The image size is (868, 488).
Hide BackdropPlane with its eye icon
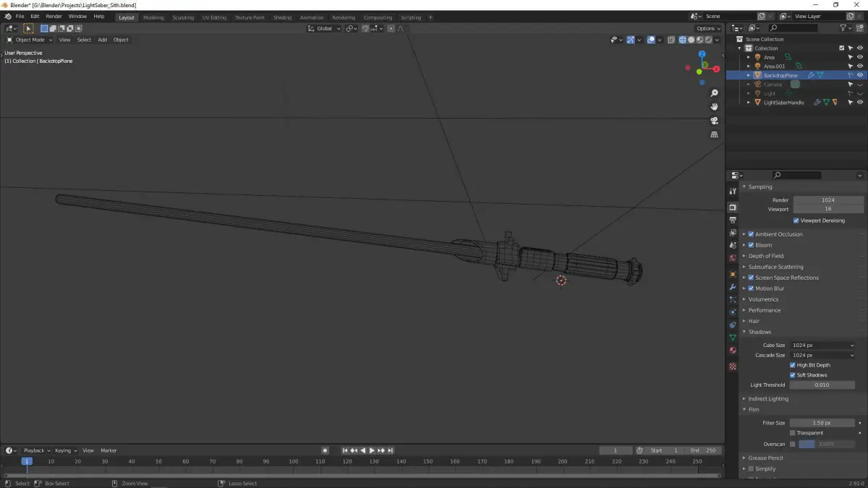(860, 75)
